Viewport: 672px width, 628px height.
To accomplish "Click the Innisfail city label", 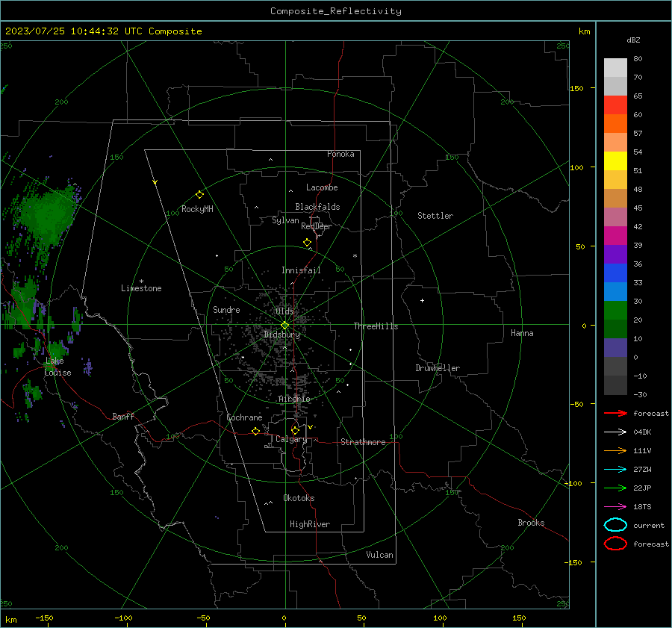I will point(301,270).
